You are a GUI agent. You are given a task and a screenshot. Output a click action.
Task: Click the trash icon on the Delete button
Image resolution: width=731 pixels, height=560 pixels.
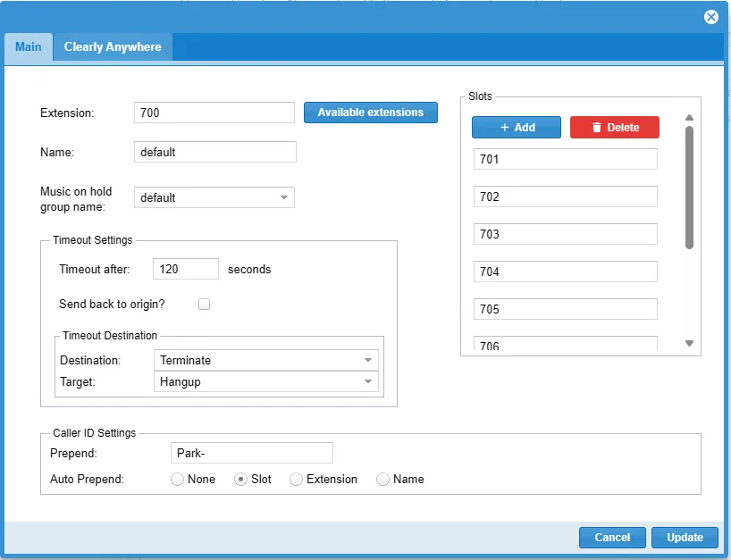[x=597, y=127]
